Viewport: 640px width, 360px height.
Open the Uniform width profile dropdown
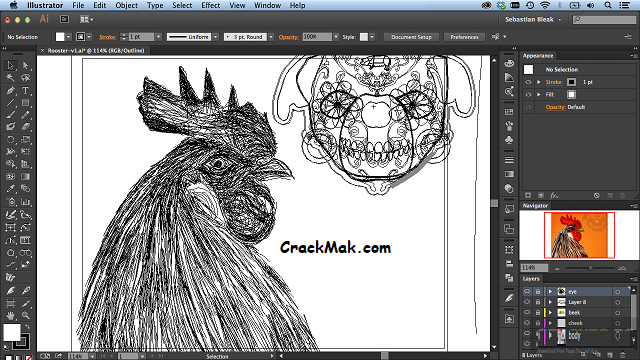[x=216, y=37]
